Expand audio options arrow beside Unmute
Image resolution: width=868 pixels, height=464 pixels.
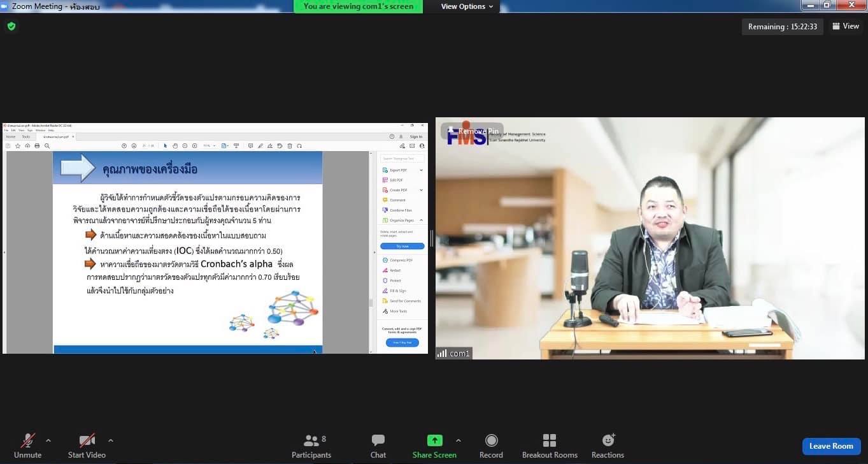pos(48,440)
